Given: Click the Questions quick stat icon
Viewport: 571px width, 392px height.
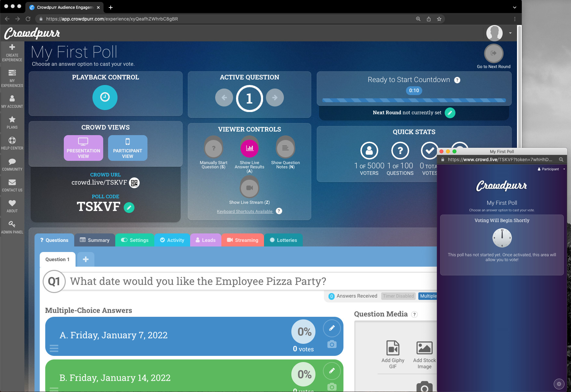Looking at the screenshot, I should tap(400, 150).
